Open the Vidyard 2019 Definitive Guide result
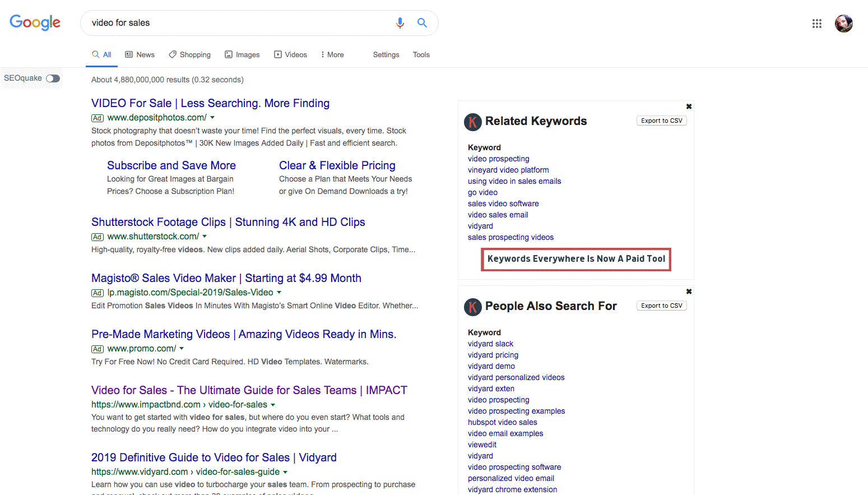The width and height of the screenshot is (868, 495). [x=214, y=457]
